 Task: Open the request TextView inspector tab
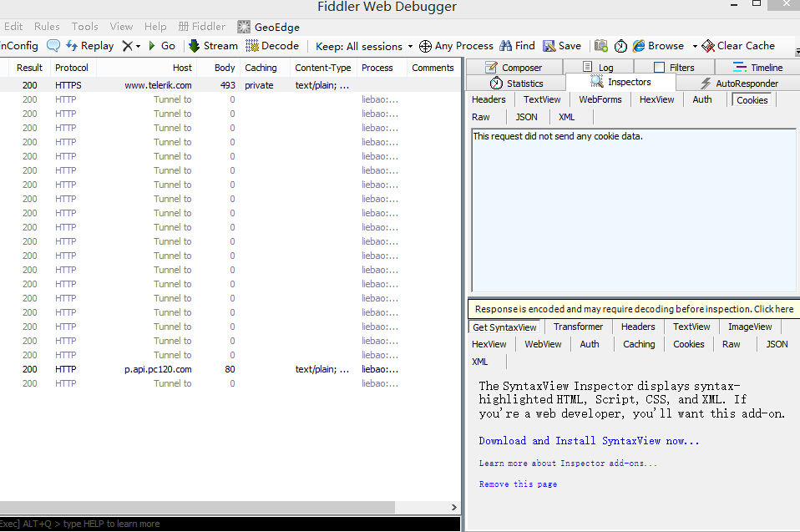[542, 99]
